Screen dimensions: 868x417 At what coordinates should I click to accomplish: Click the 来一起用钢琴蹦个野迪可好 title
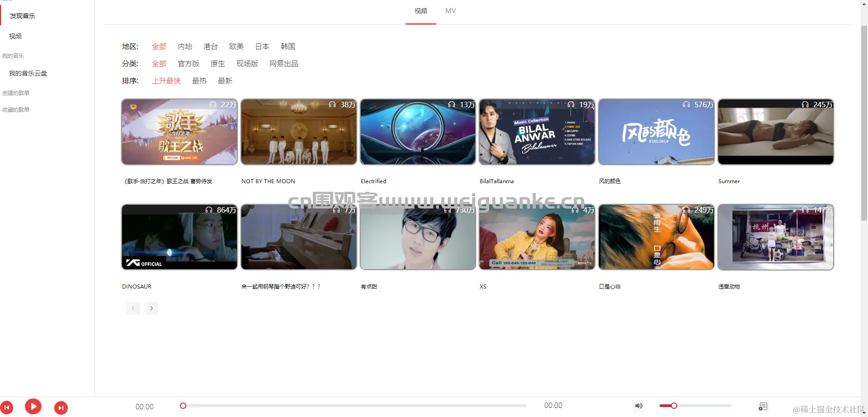(281, 287)
